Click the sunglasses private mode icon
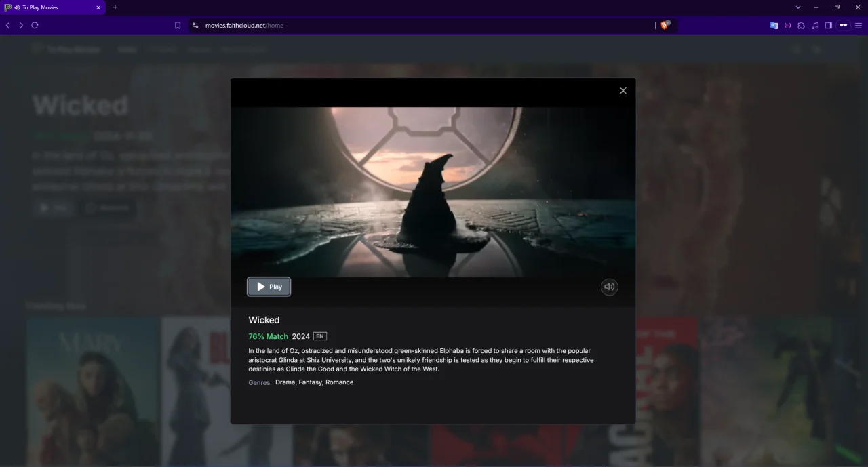 (844, 25)
